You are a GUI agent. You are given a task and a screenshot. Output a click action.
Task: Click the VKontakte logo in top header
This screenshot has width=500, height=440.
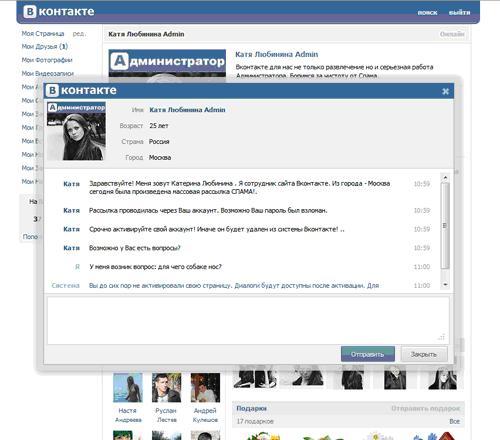(x=59, y=12)
